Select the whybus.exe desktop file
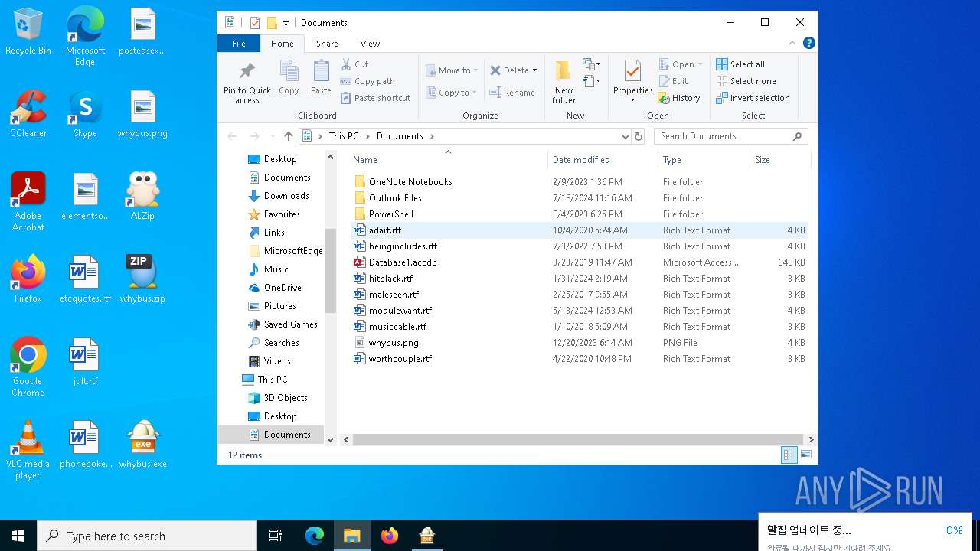 click(142, 445)
